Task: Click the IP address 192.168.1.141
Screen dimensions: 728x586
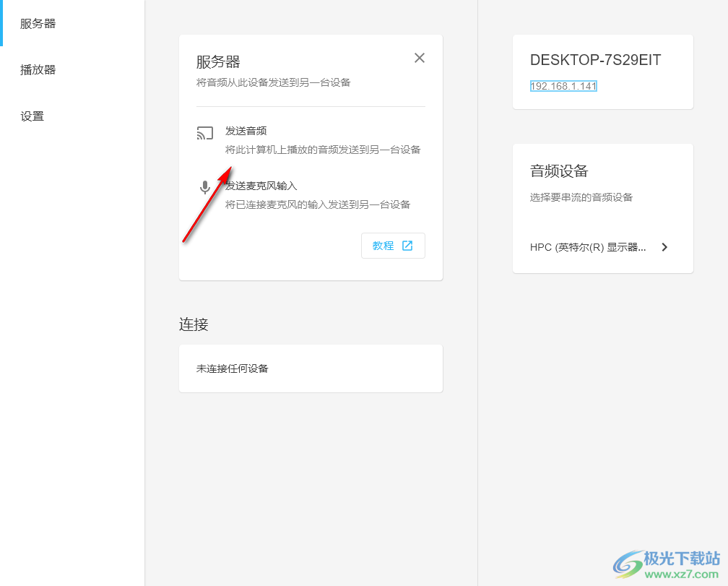Action: [563, 86]
